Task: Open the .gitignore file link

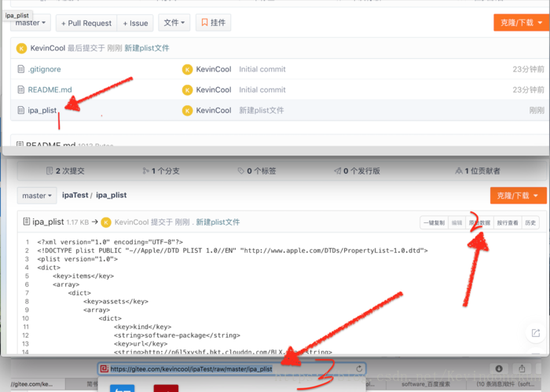Action: coord(45,69)
